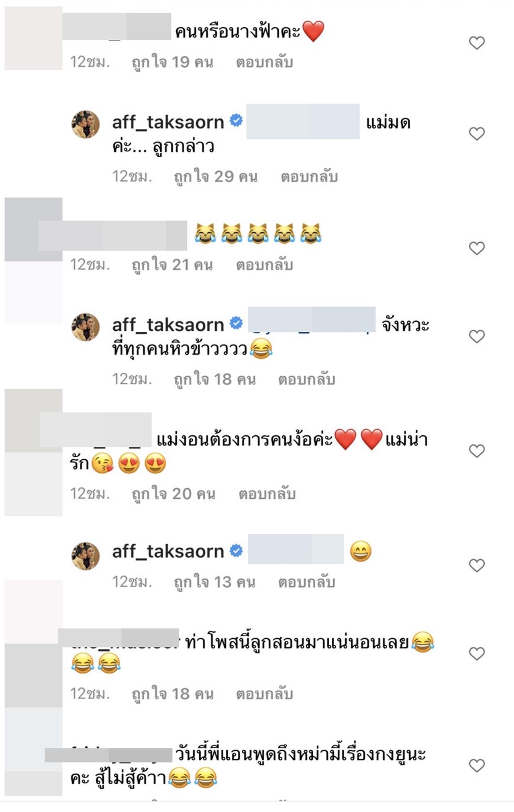The image size is (514, 812).
Task: Heart the 'วันนี้พี่แอนพูดถึงหม่ามี้' comment
Action: tap(477, 765)
